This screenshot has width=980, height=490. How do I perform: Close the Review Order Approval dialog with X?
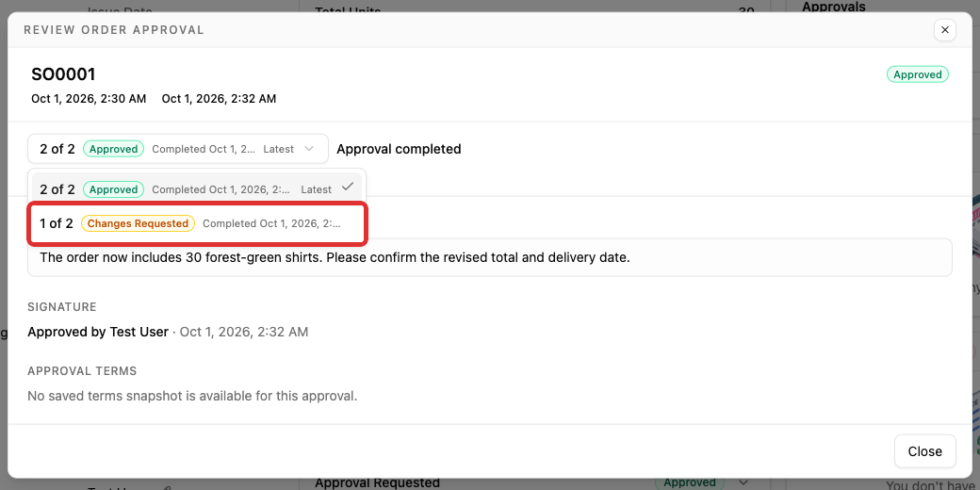coord(944,30)
